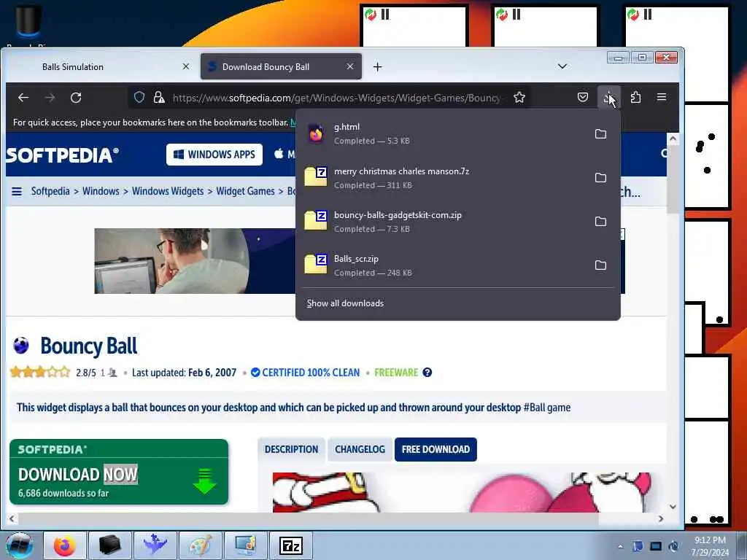Click the Softpedia logo
Screen dimensions: 747x560
pyautogui.click(x=62, y=155)
